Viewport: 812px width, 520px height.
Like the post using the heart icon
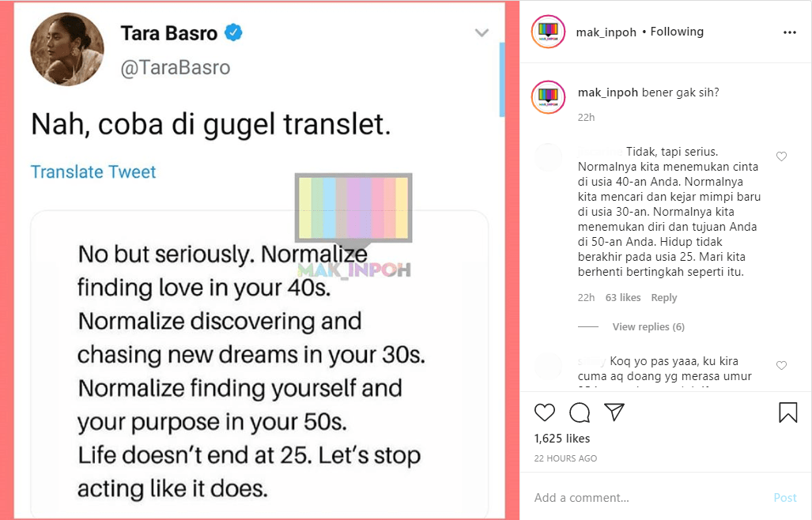coord(544,413)
